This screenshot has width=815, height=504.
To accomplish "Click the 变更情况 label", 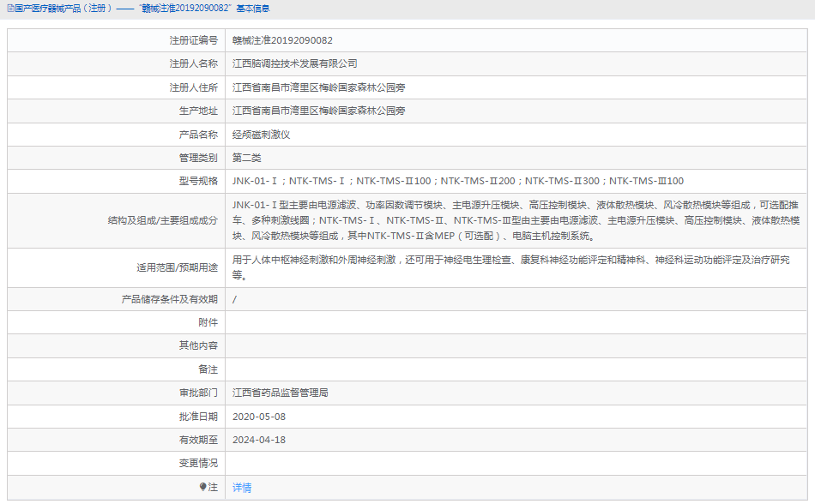I will pos(198,463).
